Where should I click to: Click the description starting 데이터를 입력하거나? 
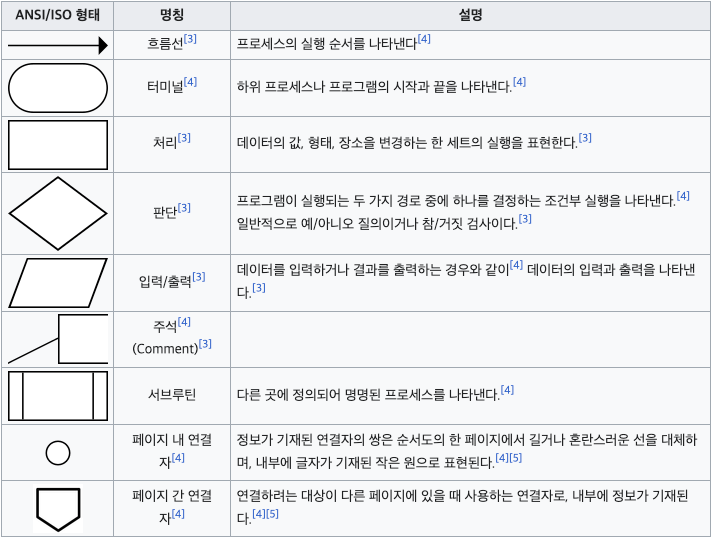pos(466,282)
